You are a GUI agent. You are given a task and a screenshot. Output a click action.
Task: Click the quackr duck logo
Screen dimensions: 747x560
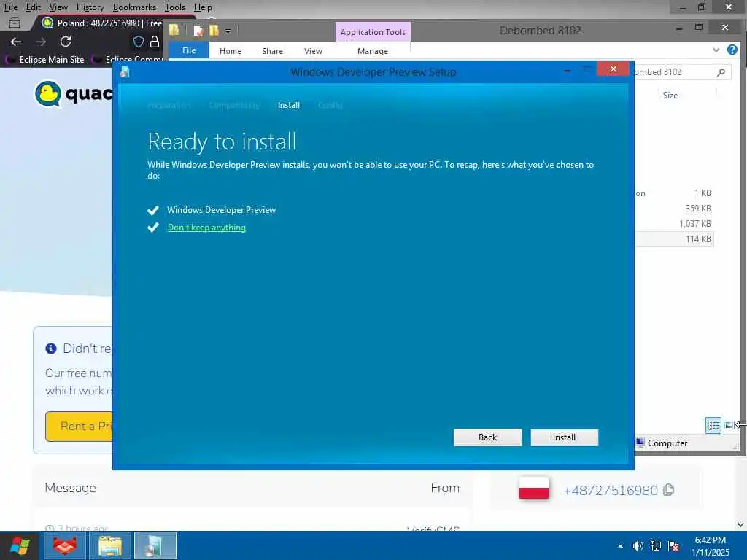(x=48, y=93)
